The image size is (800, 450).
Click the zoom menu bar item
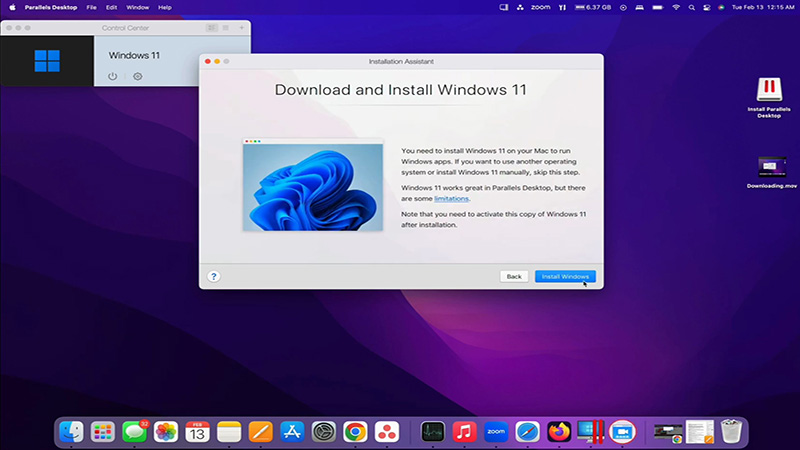(x=540, y=7)
